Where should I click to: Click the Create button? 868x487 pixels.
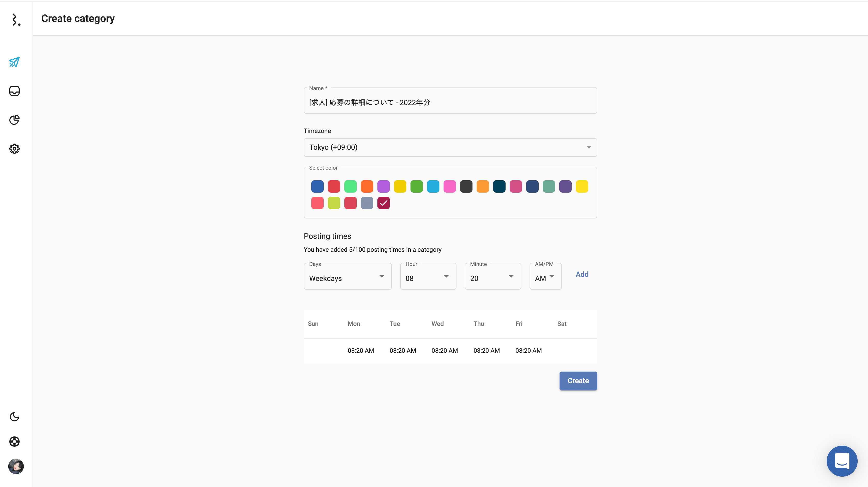[578, 381]
